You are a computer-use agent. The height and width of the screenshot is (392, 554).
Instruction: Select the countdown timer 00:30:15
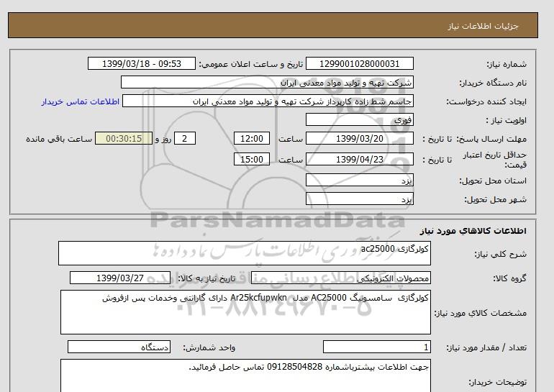[x=124, y=138]
